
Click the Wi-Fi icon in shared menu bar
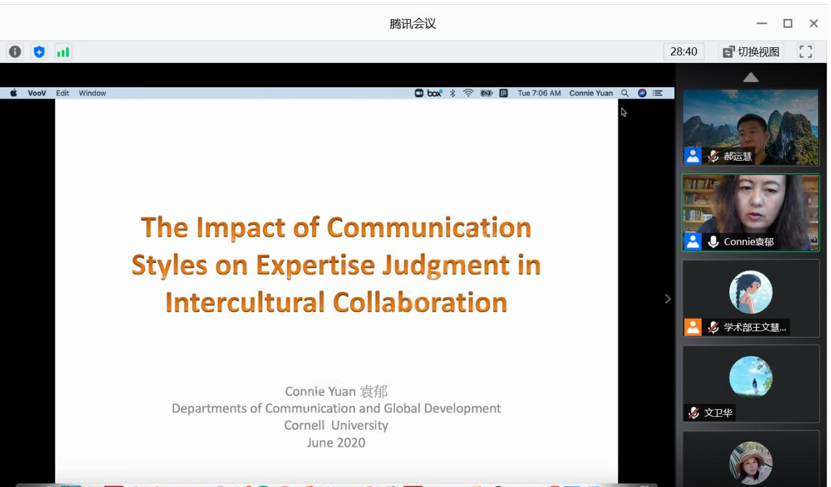[468, 93]
